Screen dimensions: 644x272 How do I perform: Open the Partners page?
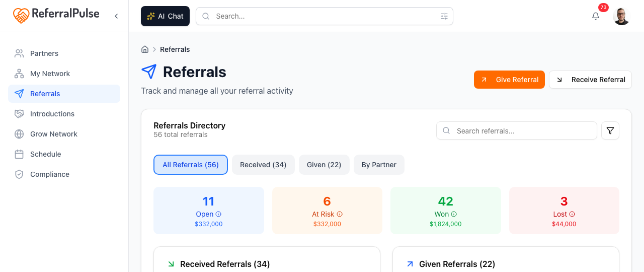[x=64, y=53]
